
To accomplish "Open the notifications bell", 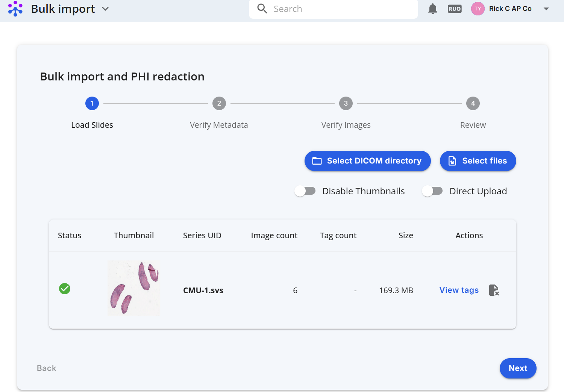I will [433, 9].
